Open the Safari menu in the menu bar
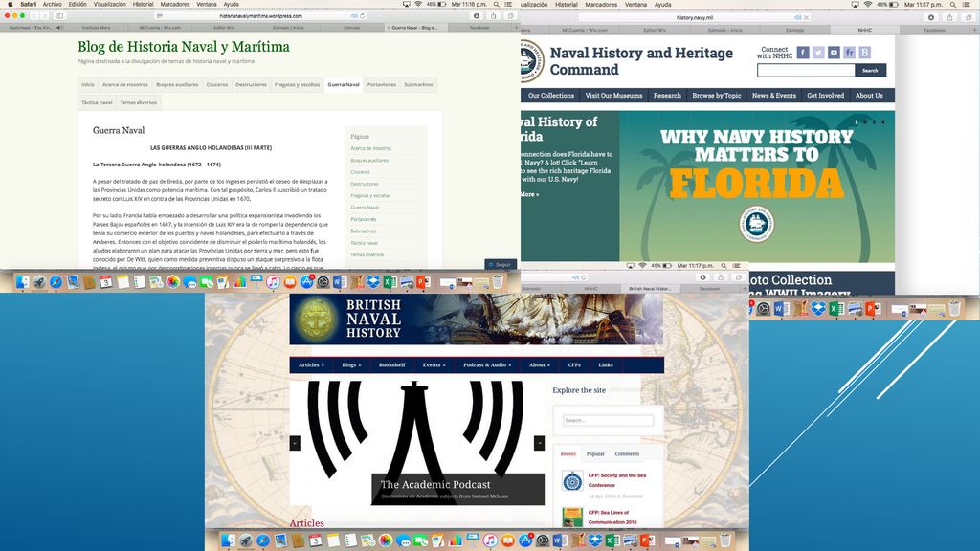This screenshot has height=551, width=980. pyautogui.click(x=28, y=5)
